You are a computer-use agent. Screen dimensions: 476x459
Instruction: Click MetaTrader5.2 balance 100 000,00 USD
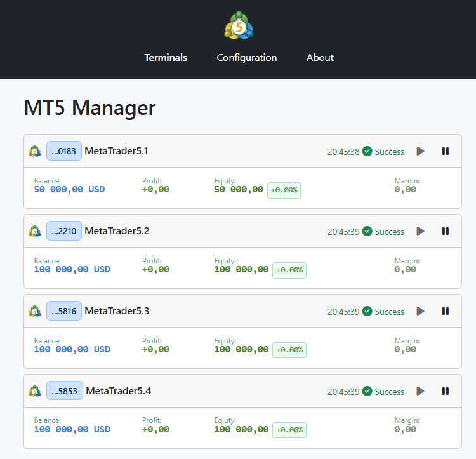point(72,270)
